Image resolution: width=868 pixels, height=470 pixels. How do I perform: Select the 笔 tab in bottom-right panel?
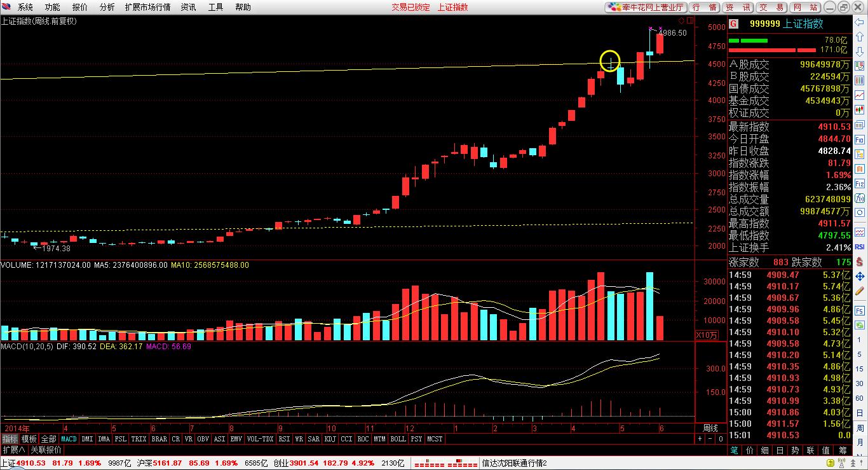[734, 450]
